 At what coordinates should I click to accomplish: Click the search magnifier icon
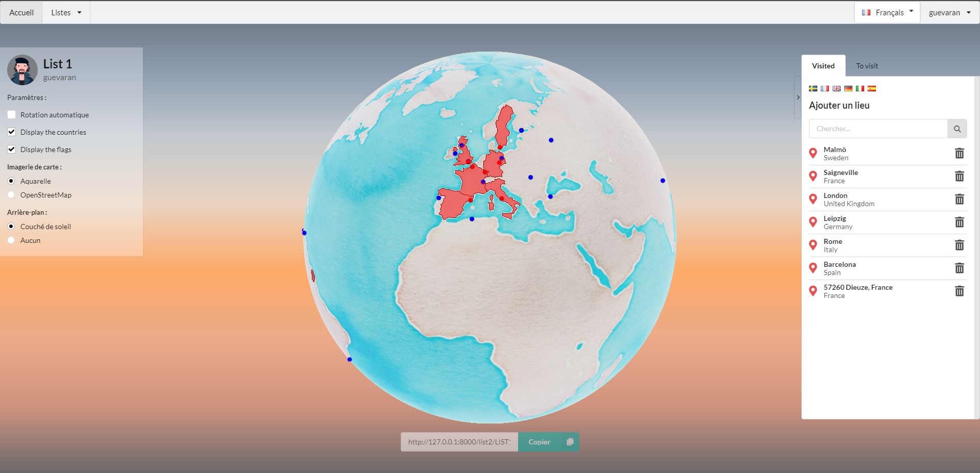pos(957,129)
